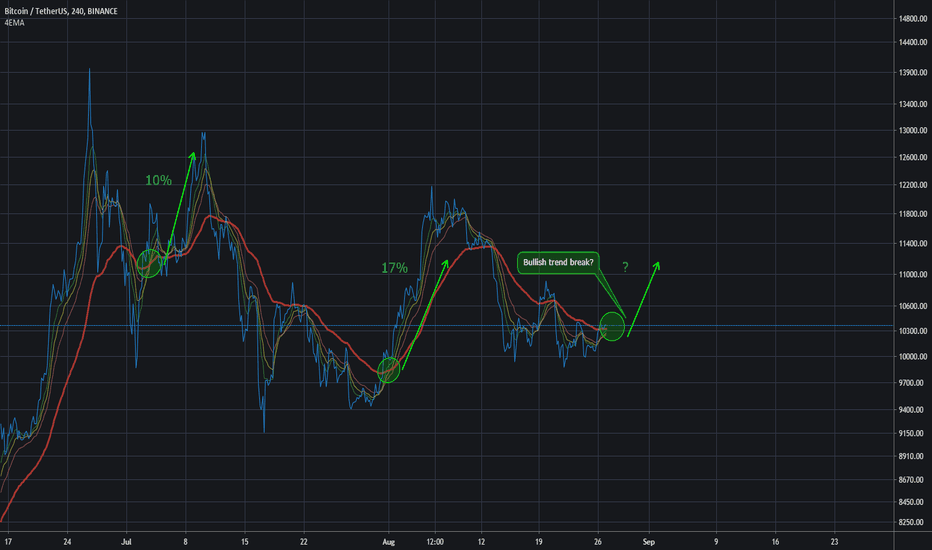Screen dimensions: 932x550
Task: Click the 26 date label on time axis
Action: coord(598,542)
